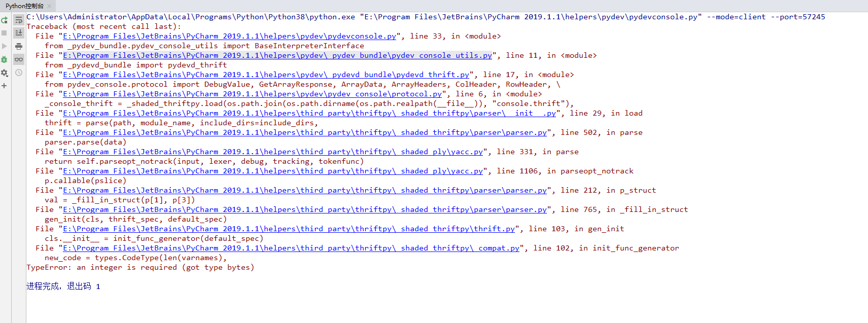The width and height of the screenshot is (868, 323).
Task: Toggle scroll to end of output
Action: (x=19, y=33)
